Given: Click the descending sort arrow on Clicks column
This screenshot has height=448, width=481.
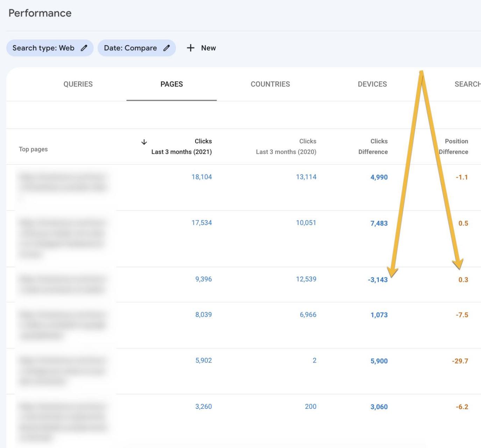Looking at the screenshot, I should (144, 142).
